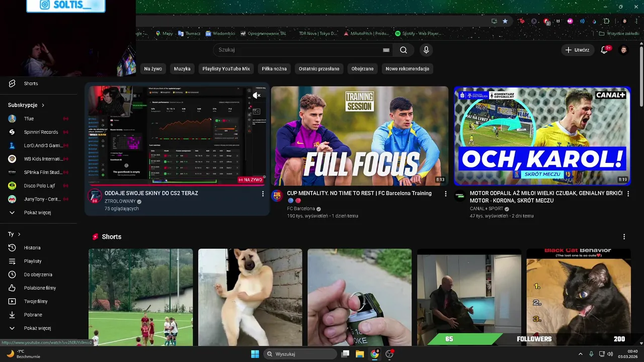Screen dimensions: 644x362
Task: Open options for CUP MENTALITY video
Action: (x=445, y=194)
